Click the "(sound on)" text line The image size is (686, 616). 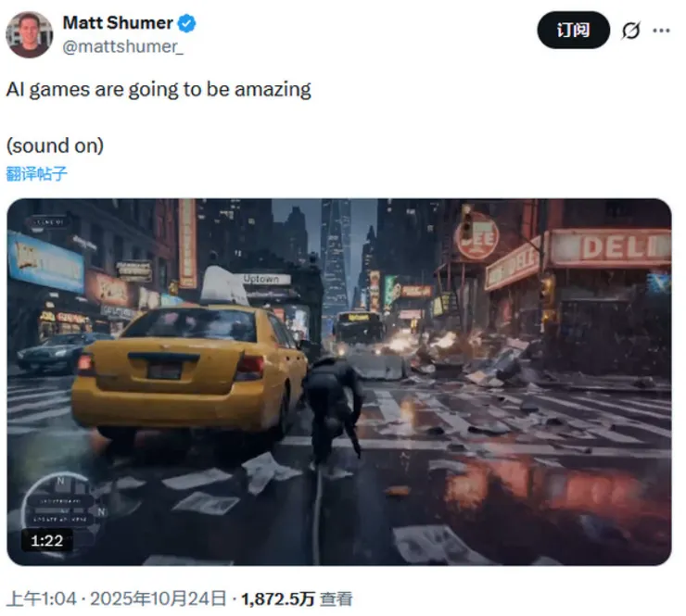(x=55, y=145)
